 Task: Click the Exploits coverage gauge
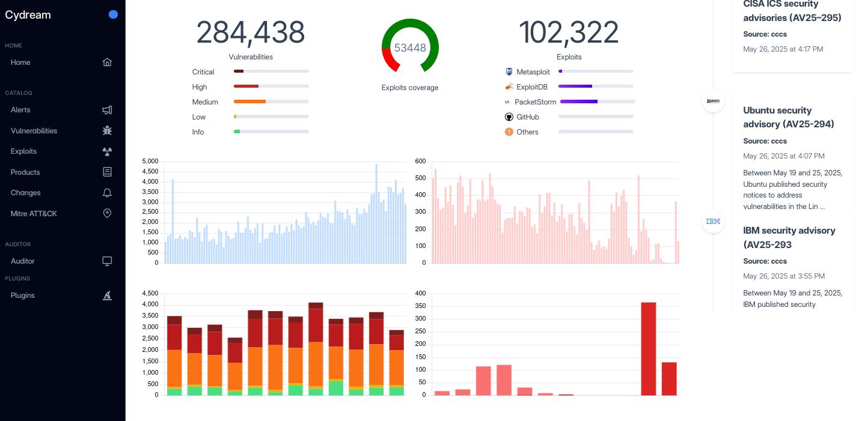(x=410, y=47)
